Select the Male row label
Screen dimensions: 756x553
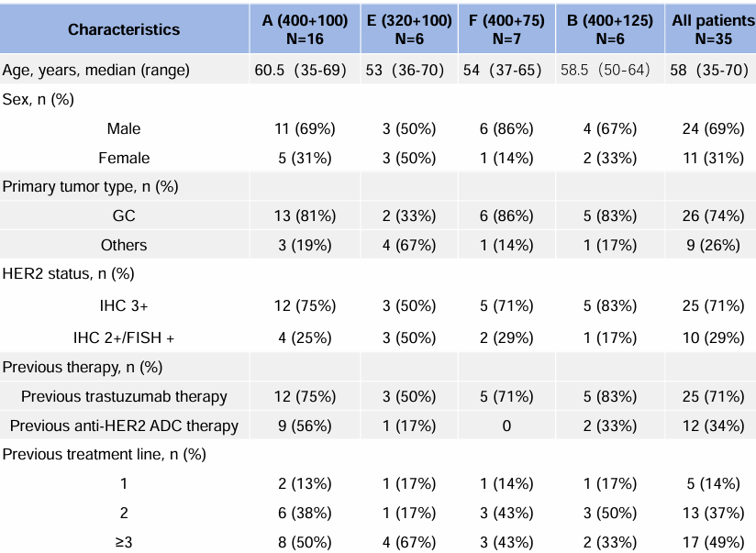point(124,128)
